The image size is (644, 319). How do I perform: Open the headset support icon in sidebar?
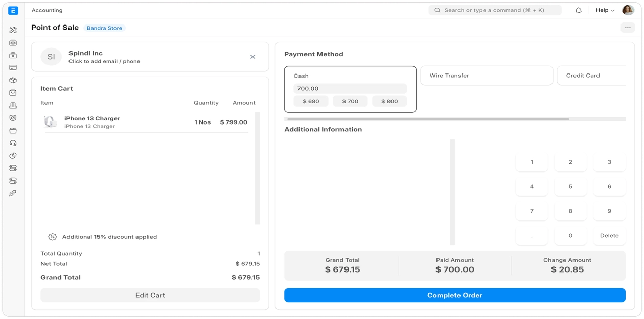pos(13,143)
